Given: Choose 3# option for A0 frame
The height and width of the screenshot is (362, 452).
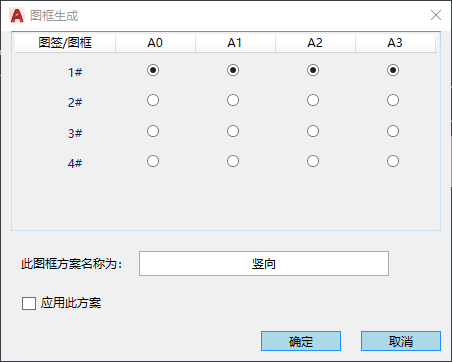Looking at the screenshot, I should coord(153,131).
